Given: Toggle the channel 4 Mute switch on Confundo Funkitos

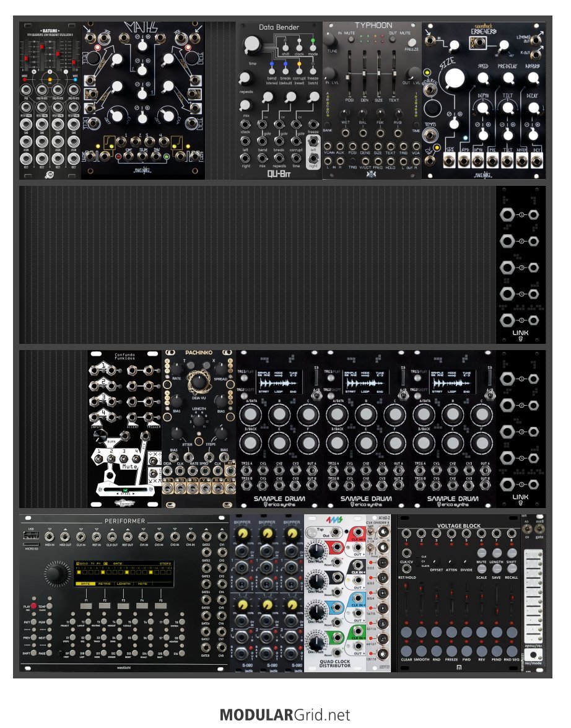Looking at the screenshot, I should click(137, 459).
